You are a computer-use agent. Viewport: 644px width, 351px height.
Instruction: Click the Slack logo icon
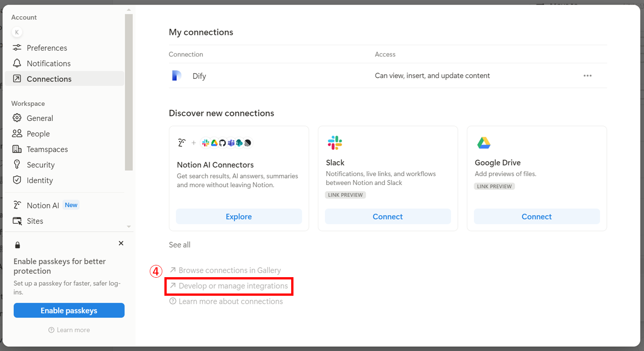335,143
